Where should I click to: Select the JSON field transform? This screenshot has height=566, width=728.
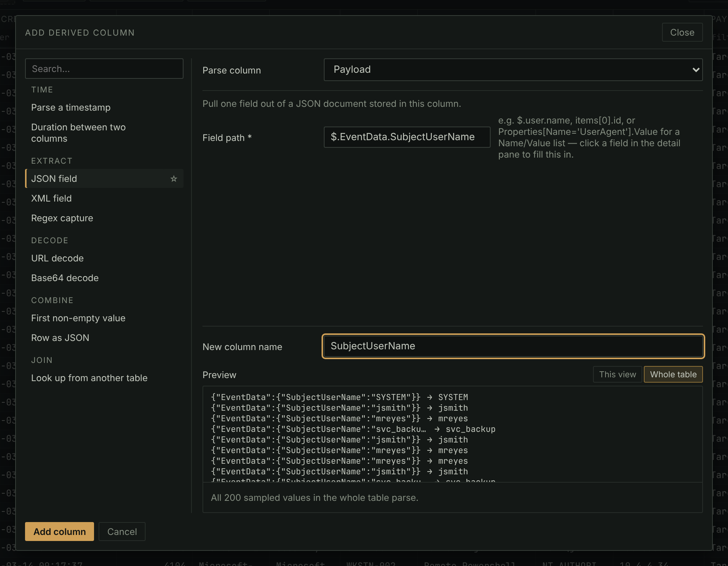[x=104, y=178]
